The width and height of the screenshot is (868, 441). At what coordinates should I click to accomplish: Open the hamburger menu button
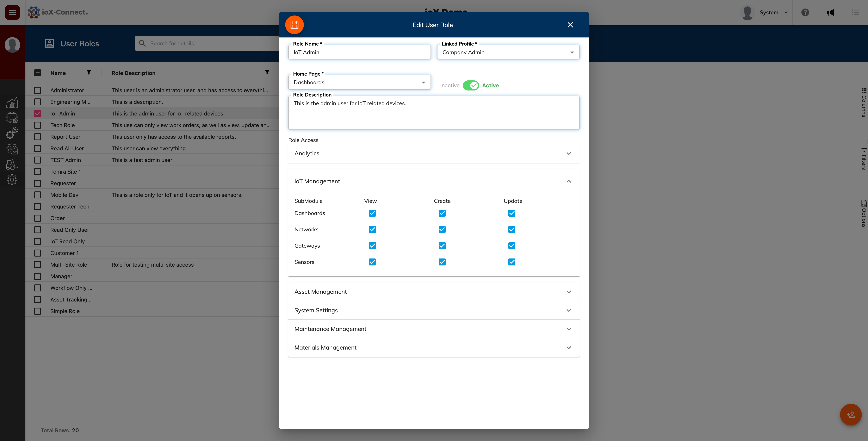[x=12, y=12]
